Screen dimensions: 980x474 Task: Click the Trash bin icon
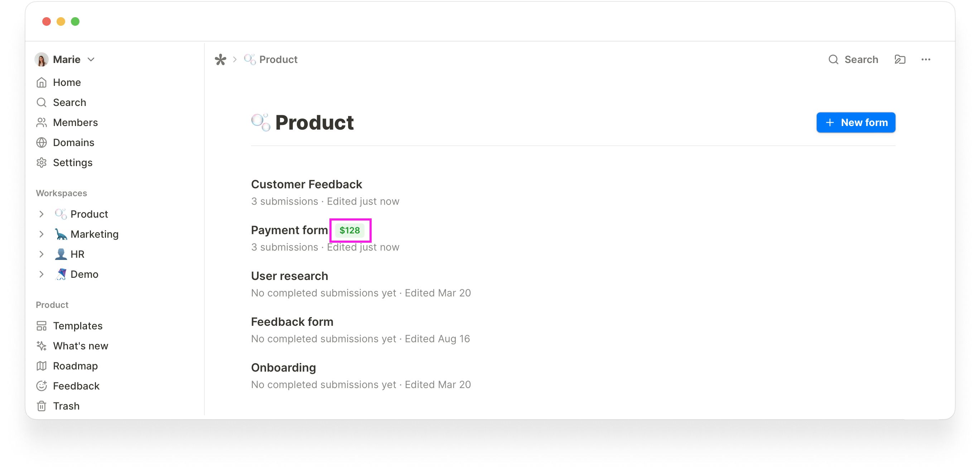42,406
